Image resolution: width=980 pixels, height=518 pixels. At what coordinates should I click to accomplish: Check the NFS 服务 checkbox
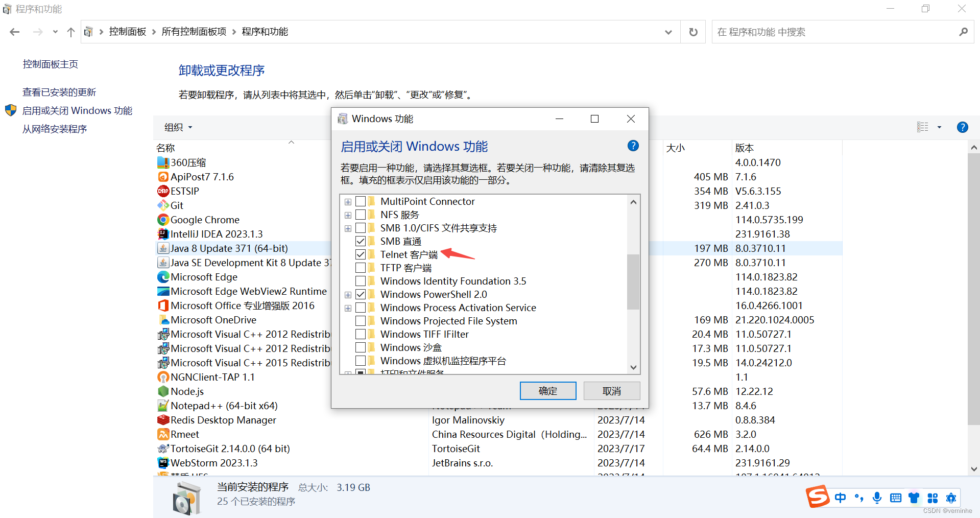(x=361, y=215)
